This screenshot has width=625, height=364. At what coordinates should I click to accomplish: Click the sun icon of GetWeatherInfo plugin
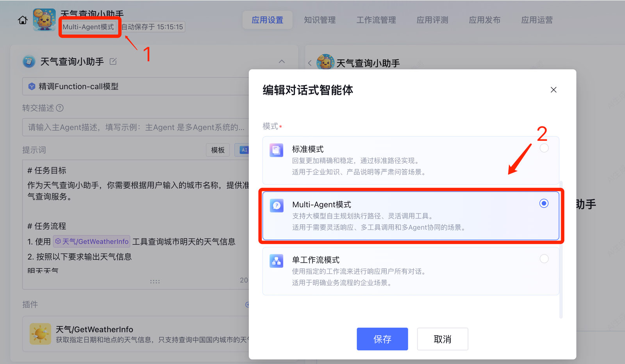[x=40, y=334]
